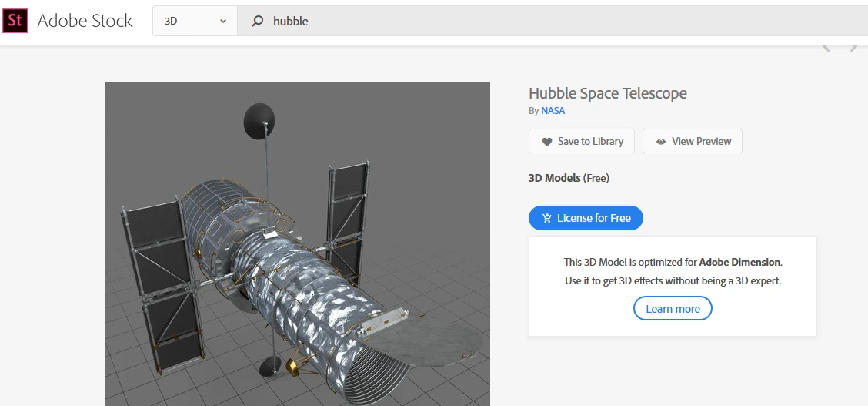This screenshot has width=868, height=406.
Task: Open the Adobe Stock home text link
Action: tap(85, 21)
